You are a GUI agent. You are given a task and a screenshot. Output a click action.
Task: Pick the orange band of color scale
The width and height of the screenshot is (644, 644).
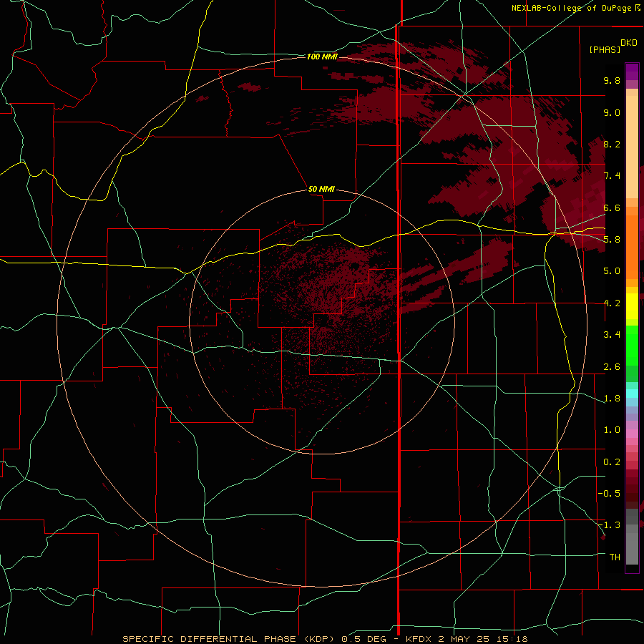point(632,246)
